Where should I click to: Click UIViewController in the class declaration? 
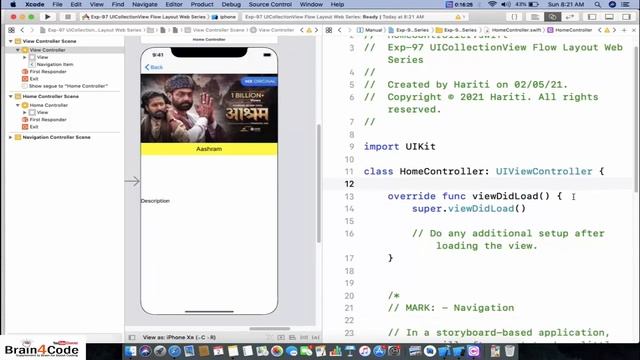(544, 171)
